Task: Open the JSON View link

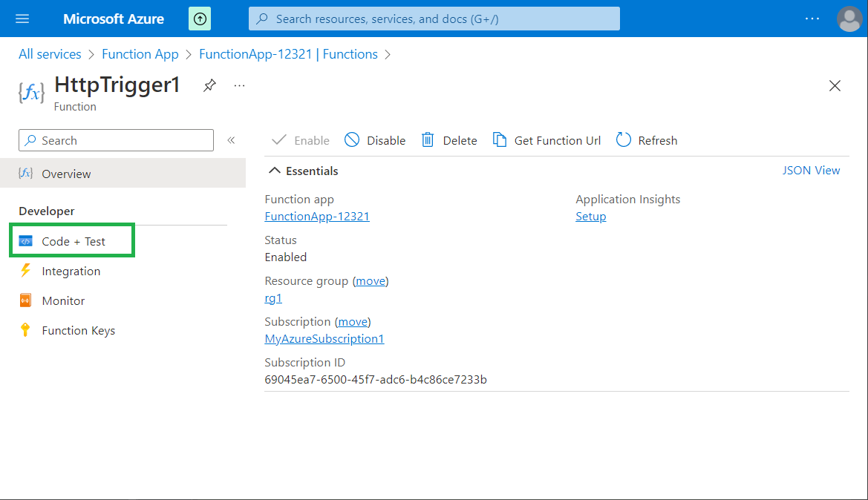Action: [811, 171]
